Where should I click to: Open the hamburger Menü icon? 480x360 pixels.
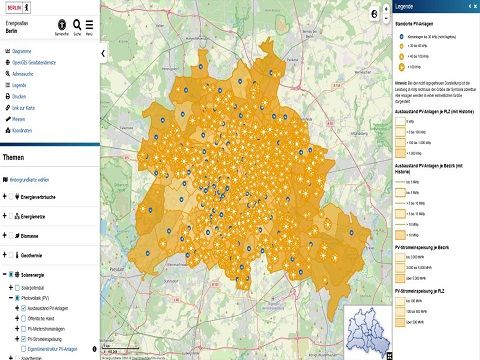89,25
